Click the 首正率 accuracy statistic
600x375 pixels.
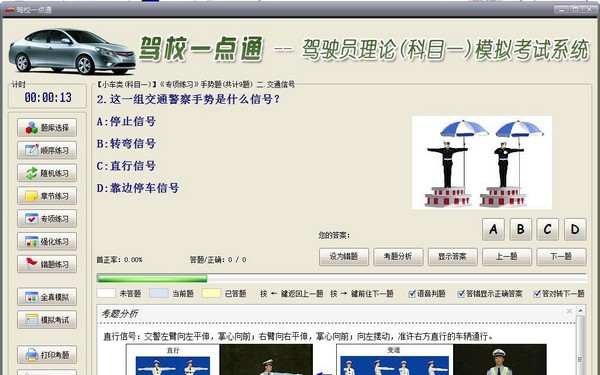tap(119, 260)
